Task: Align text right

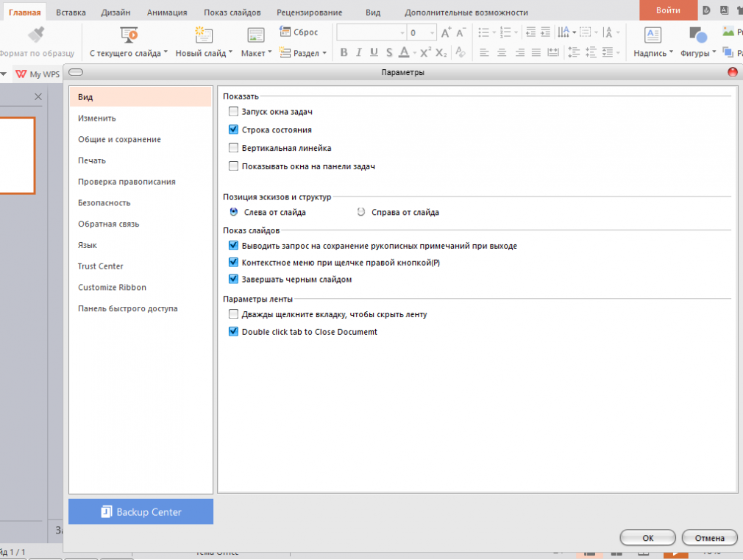Action: (520, 52)
